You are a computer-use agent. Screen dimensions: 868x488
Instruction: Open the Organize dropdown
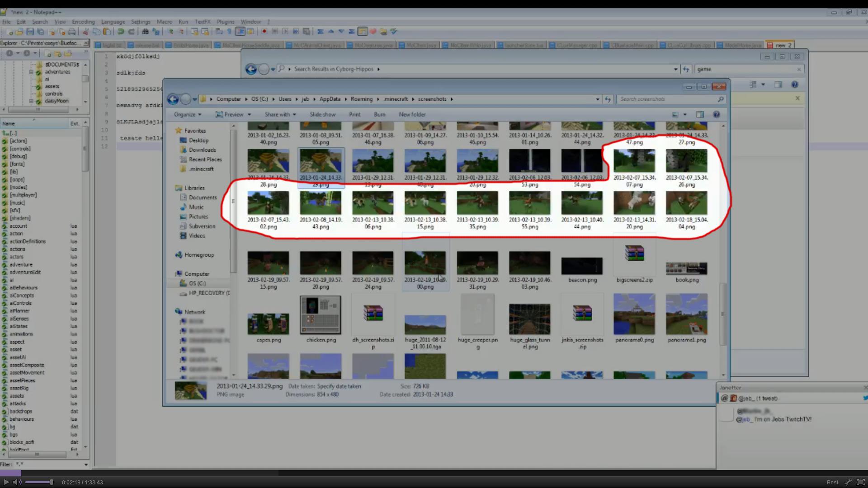tap(187, 114)
